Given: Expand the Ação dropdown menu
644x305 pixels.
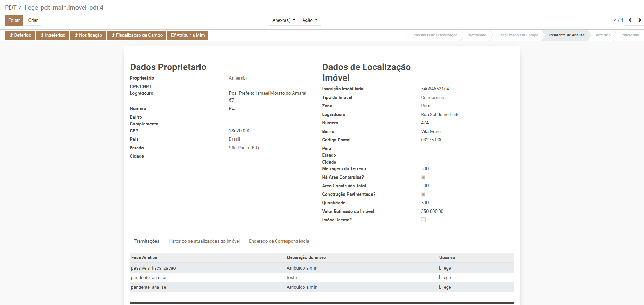Looking at the screenshot, I should point(310,20).
